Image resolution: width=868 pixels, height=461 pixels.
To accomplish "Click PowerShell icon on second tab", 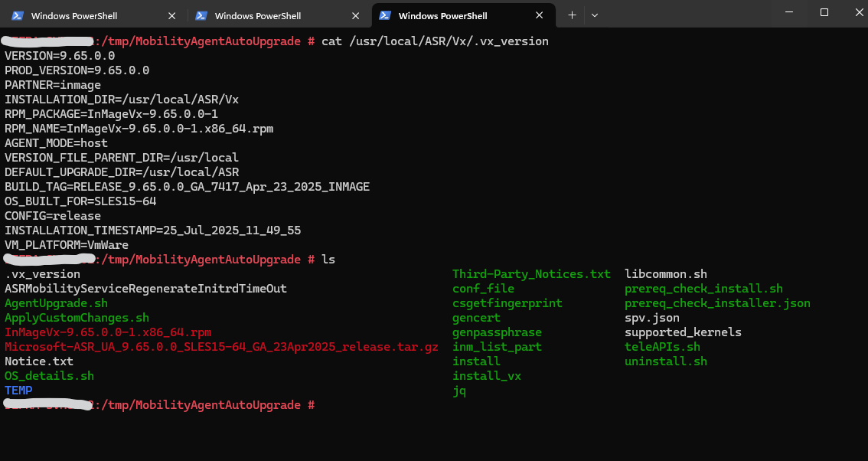I will pos(201,15).
